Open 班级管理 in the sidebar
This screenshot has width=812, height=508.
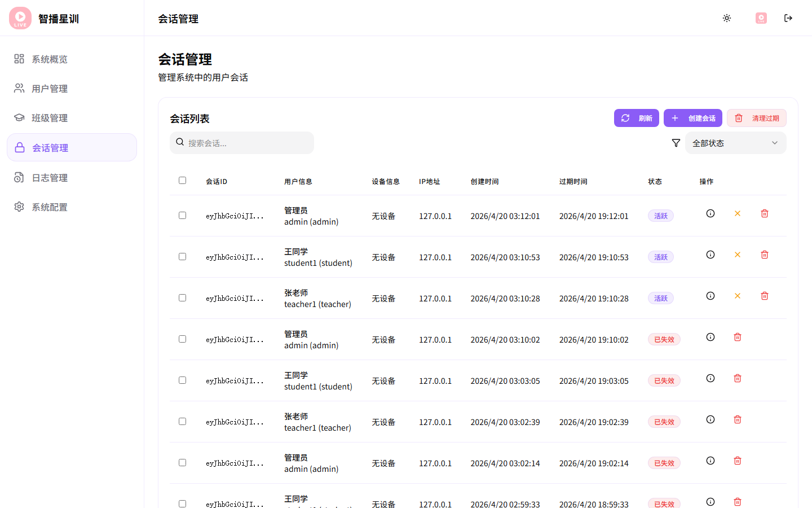point(72,118)
